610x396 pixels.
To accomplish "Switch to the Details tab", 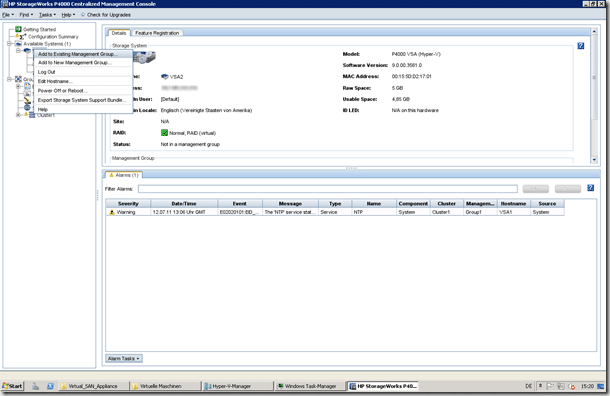I will pyautogui.click(x=119, y=33).
